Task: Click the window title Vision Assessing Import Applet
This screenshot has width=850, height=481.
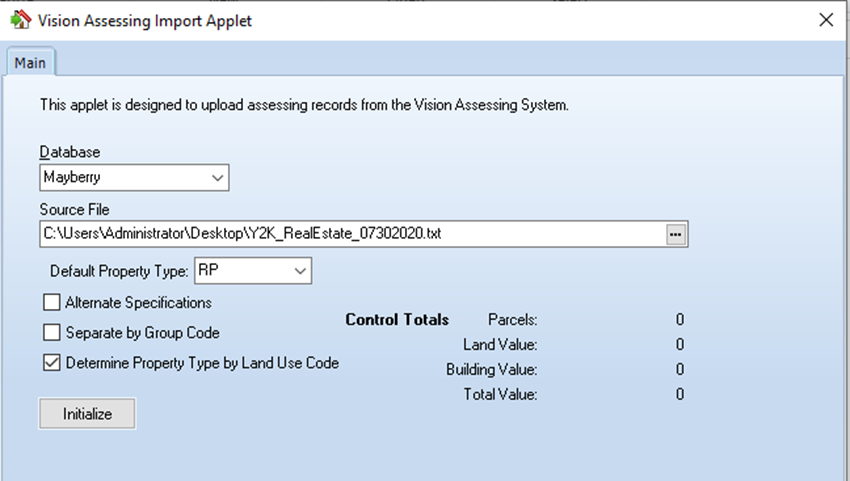Action: (x=145, y=21)
